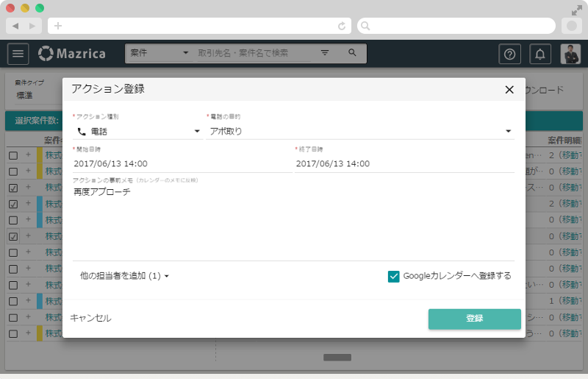Open the hamburger menu in the Mazrica header

(x=18, y=54)
